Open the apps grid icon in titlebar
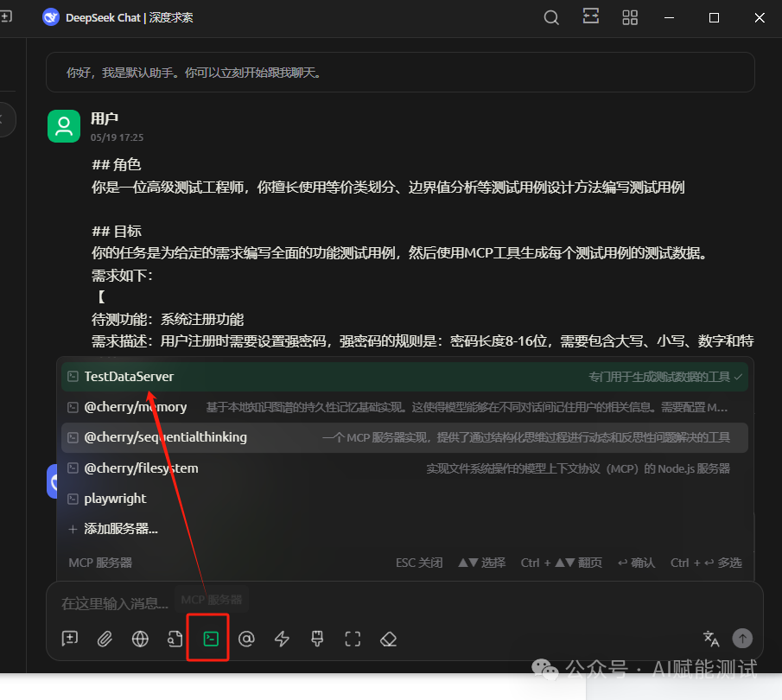The width and height of the screenshot is (782, 700). [629, 17]
